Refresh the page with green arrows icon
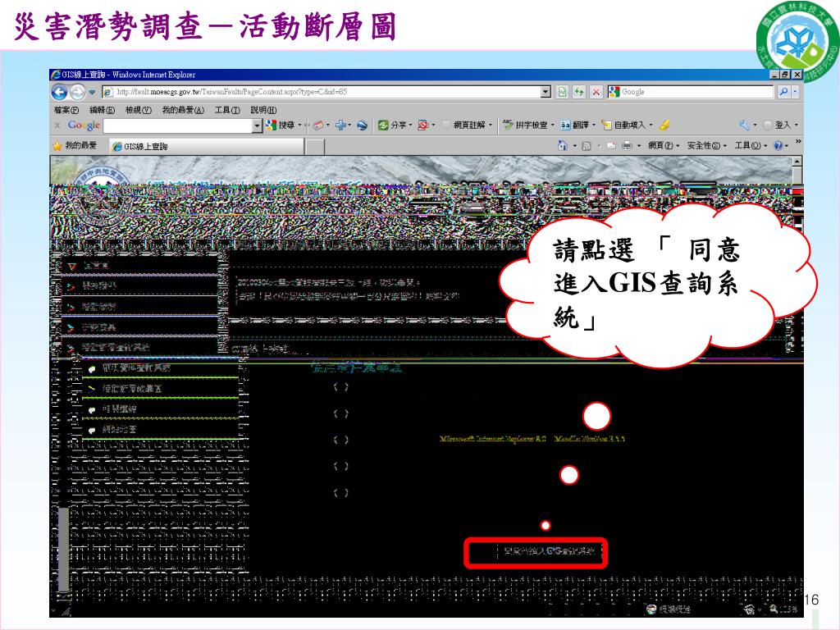Viewport: 840px width, 630px height. pos(579,92)
